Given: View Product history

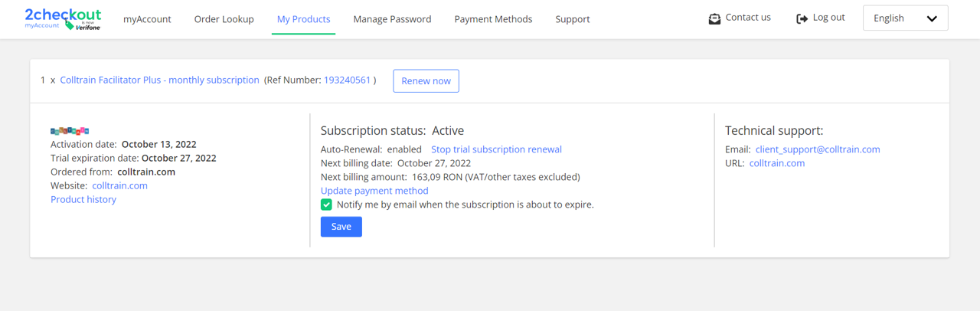Looking at the screenshot, I should point(83,199).
